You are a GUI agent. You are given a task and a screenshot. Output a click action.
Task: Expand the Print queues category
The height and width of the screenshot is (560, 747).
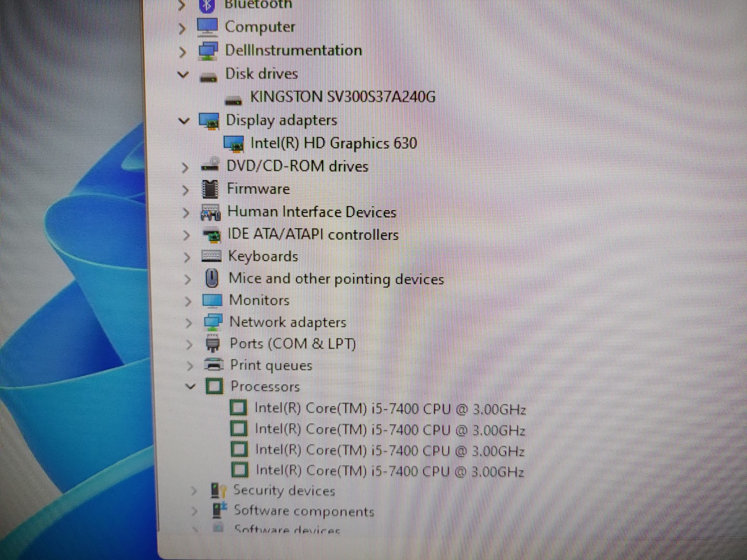click(x=190, y=366)
